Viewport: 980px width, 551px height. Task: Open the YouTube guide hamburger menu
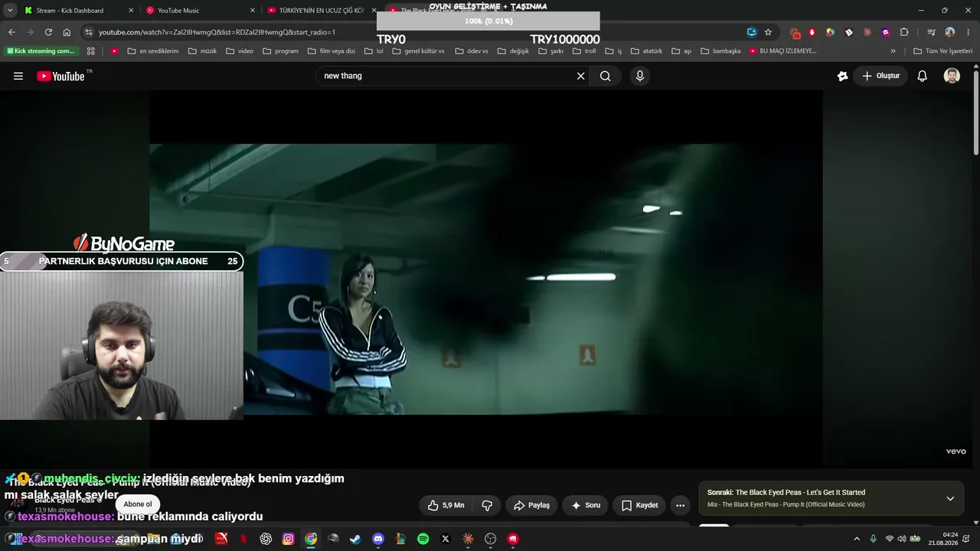pyautogui.click(x=18, y=76)
